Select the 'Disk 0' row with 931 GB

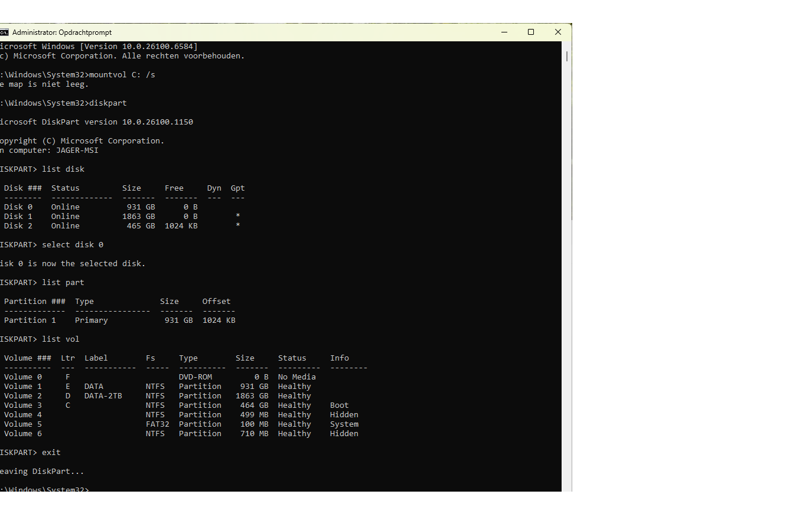(100, 207)
